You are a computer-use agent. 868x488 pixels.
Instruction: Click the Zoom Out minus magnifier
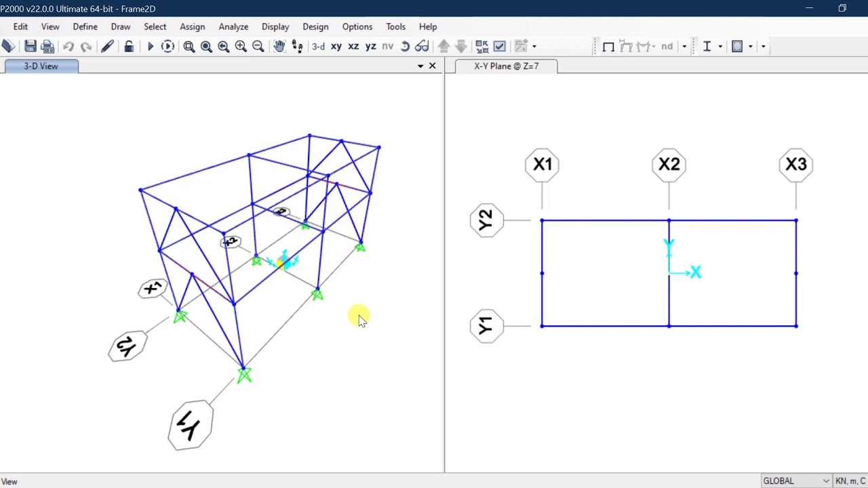[258, 46]
